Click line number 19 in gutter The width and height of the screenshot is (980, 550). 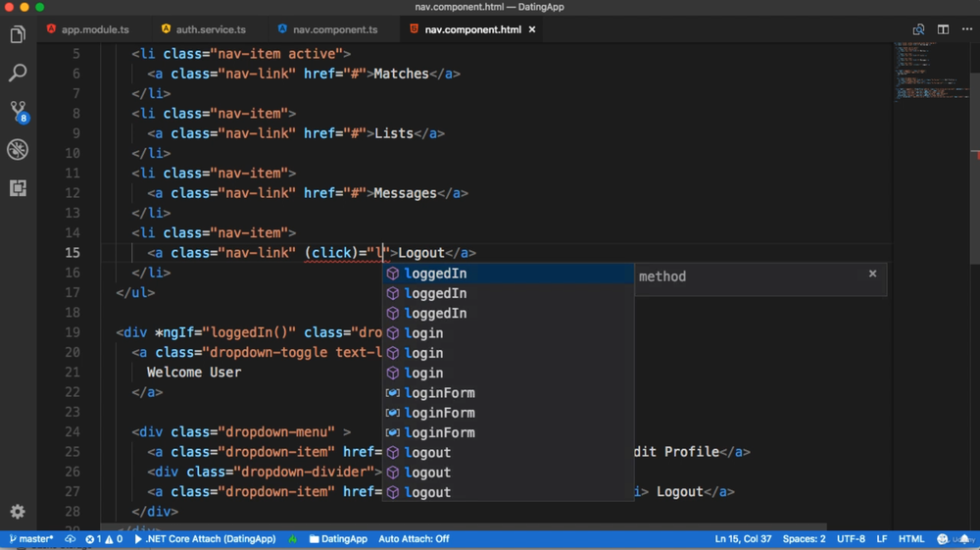click(73, 332)
